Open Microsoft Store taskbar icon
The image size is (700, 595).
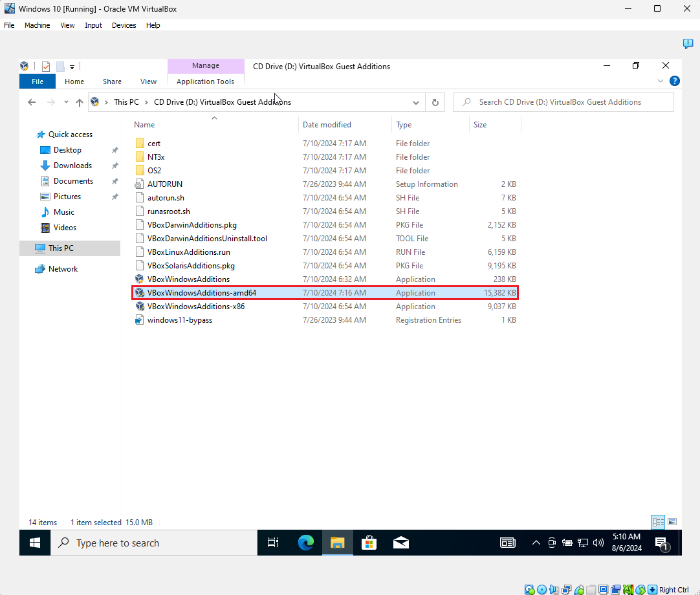coord(369,543)
